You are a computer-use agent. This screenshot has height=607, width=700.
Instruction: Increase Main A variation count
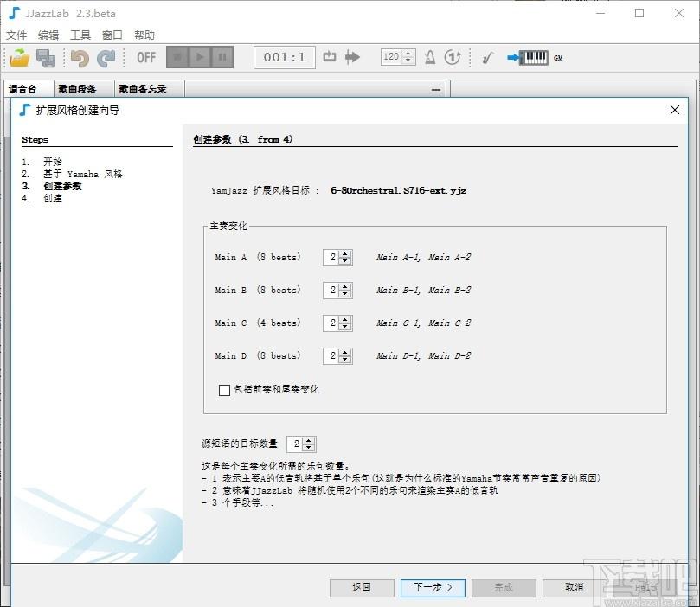pyautogui.click(x=345, y=253)
